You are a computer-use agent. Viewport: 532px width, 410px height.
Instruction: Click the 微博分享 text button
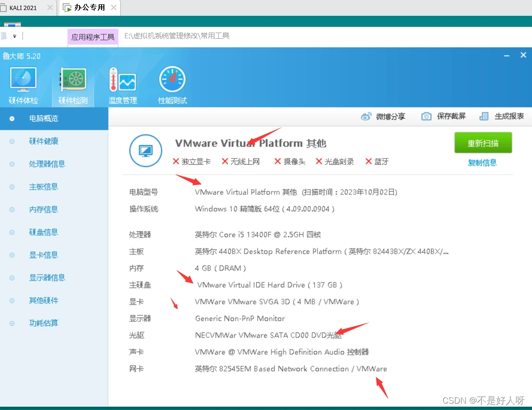click(391, 117)
